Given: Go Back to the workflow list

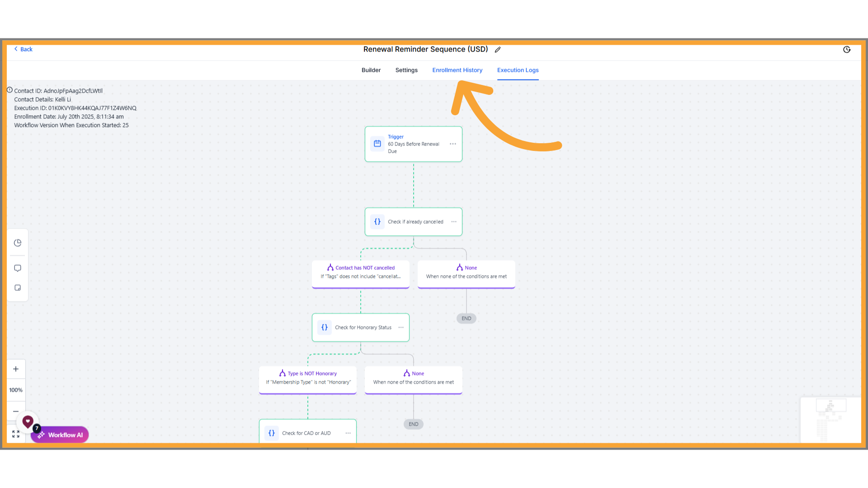Looking at the screenshot, I should point(23,49).
